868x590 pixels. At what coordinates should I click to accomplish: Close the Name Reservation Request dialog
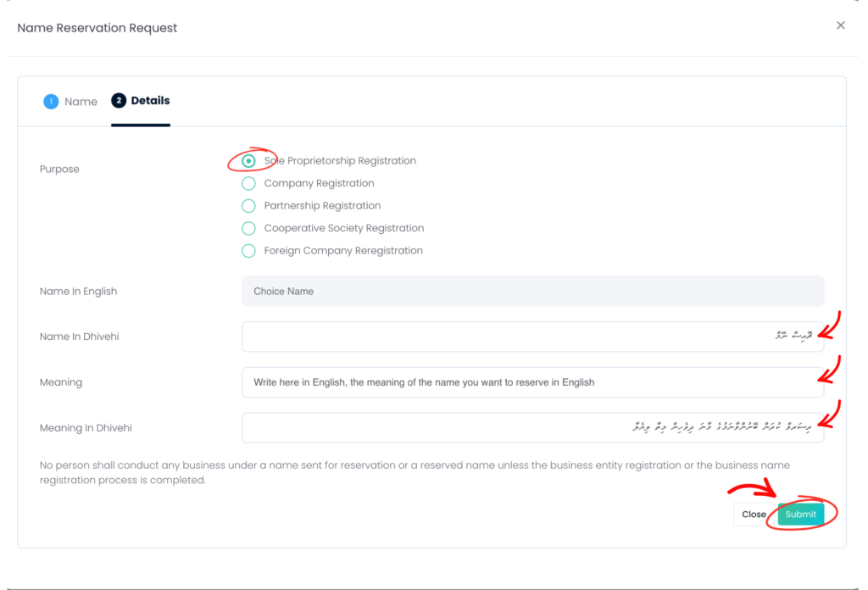click(x=840, y=25)
